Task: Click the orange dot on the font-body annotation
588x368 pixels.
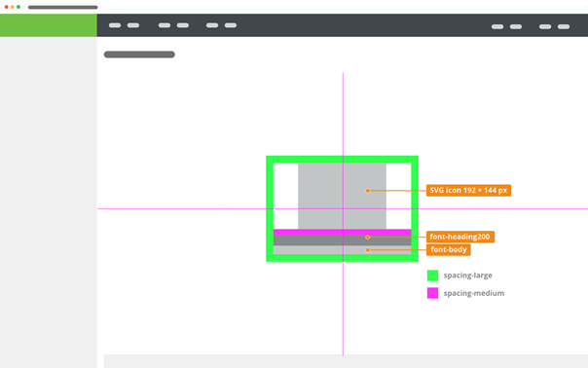Action: click(x=368, y=250)
